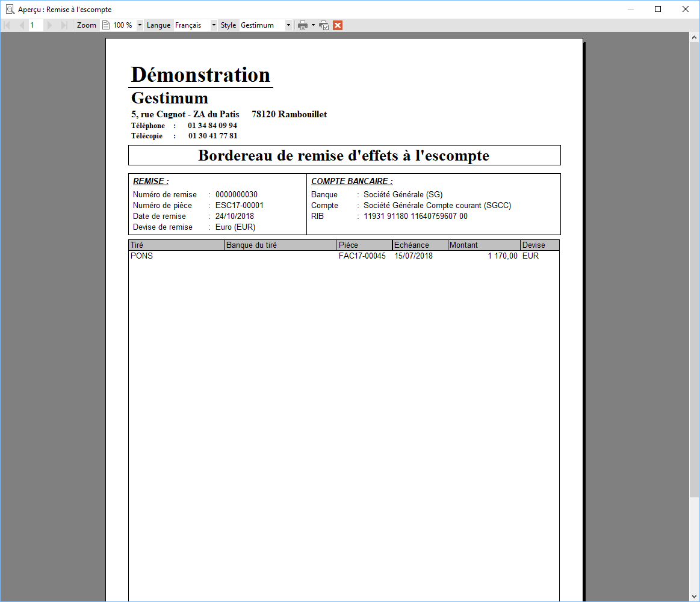Image resolution: width=700 pixels, height=602 pixels.
Task: Click the Style label in the toolbar
Action: pos(228,25)
